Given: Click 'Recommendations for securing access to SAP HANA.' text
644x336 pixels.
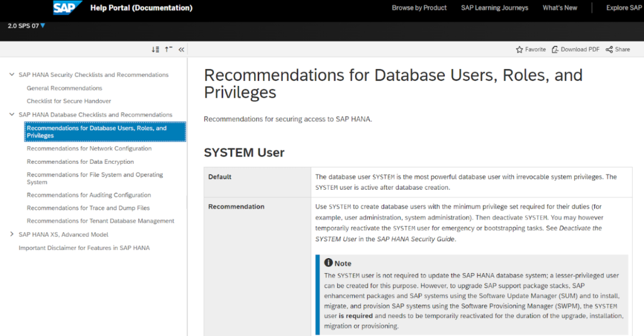Looking at the screenshot, I should click(x=288, y=119).
